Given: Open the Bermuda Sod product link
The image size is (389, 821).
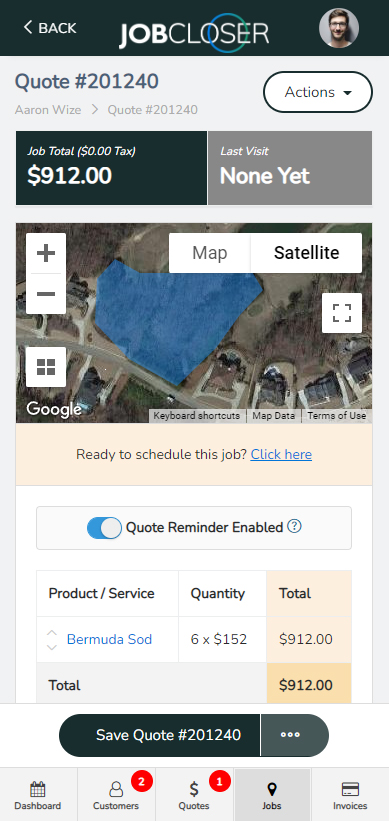Looking at the screenshot, I should coord(109,639).
